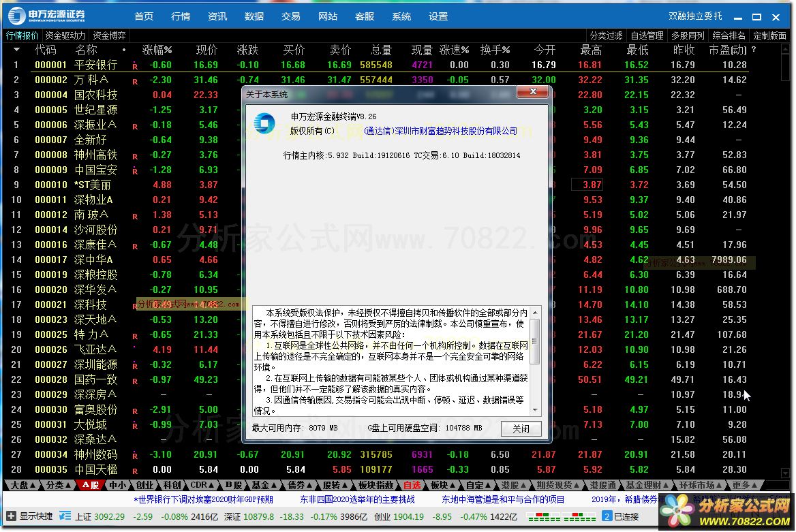This screenshot has height=532, width=796.
Task: Click the red-green market breadth bars indicator
Action: 562,517
